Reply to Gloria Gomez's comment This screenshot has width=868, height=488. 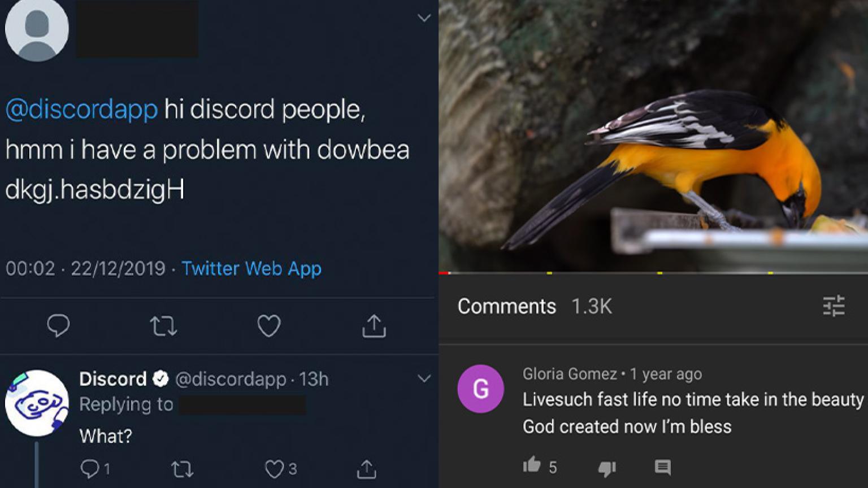662,467
